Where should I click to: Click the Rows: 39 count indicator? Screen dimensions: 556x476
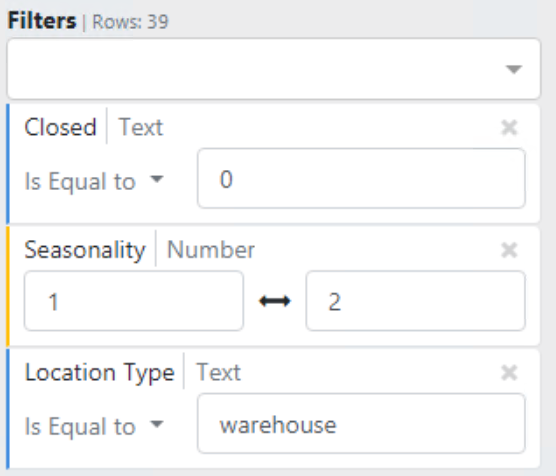click(130, 22)
